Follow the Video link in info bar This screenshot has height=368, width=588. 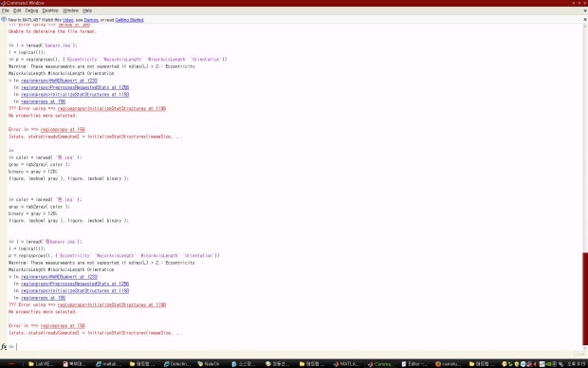(68, 20)
